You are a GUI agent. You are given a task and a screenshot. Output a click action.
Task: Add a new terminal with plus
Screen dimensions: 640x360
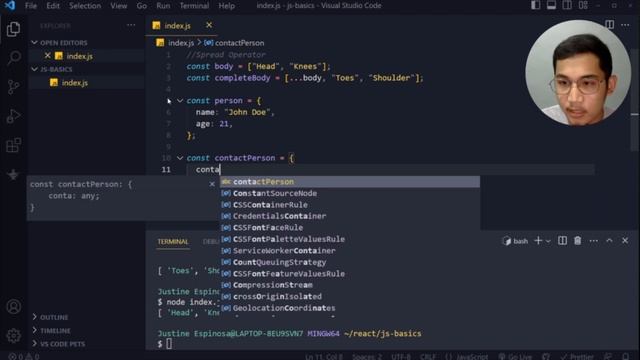(x=538, y=241)
